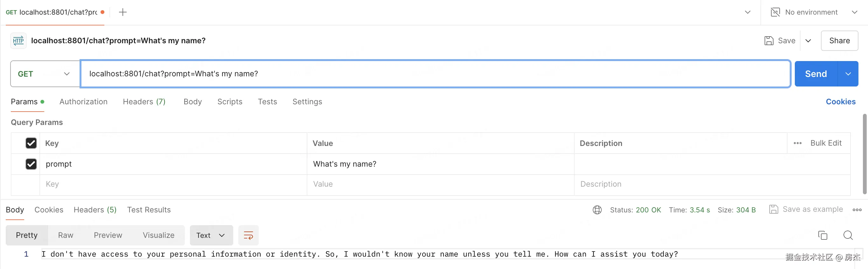Click the request URL input field
The height and width of the screenshot is (269, 868).
click(x=435, y=74)
